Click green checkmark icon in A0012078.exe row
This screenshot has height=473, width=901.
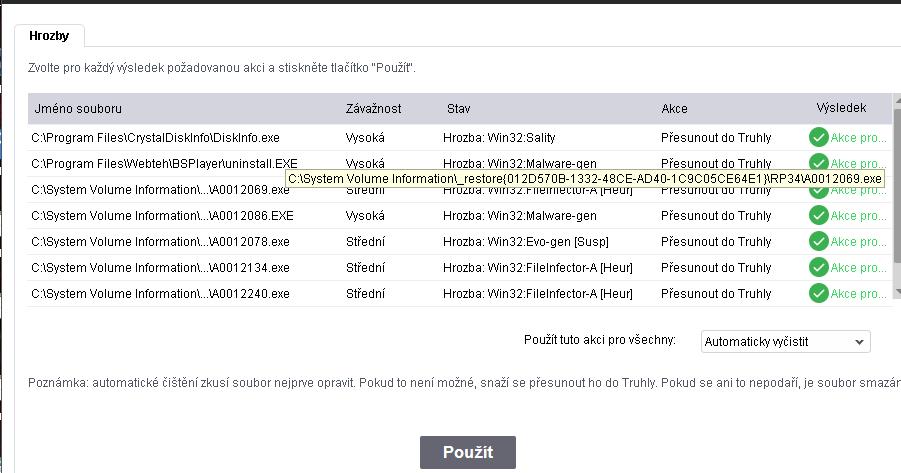pyautogui.click(x=818, y=241)
